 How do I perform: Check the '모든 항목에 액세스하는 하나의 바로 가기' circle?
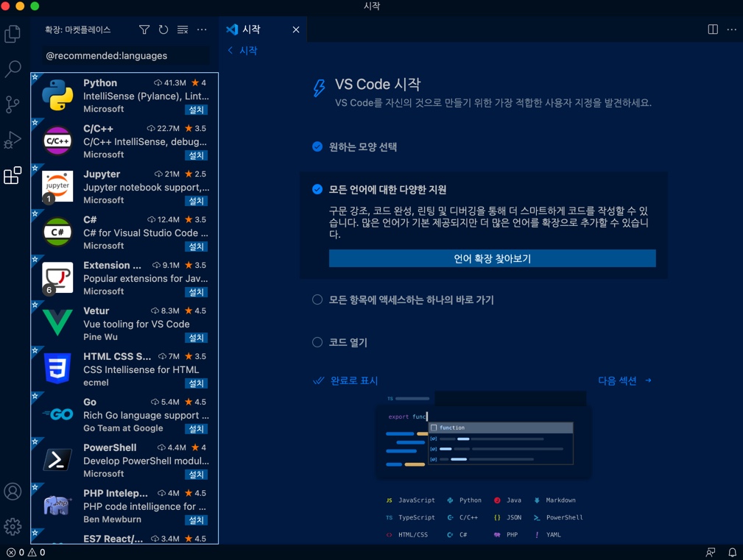click(317, 300)
